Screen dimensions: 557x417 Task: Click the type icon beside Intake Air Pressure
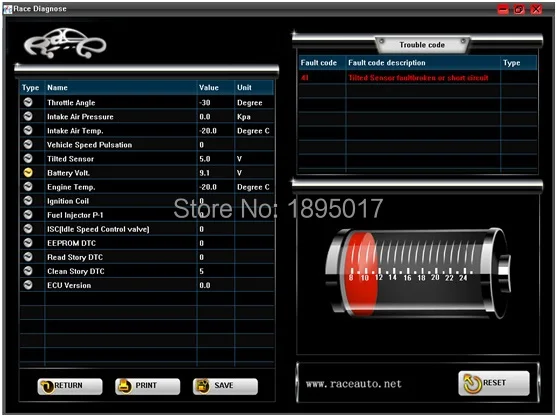click(x=28, y=116)
